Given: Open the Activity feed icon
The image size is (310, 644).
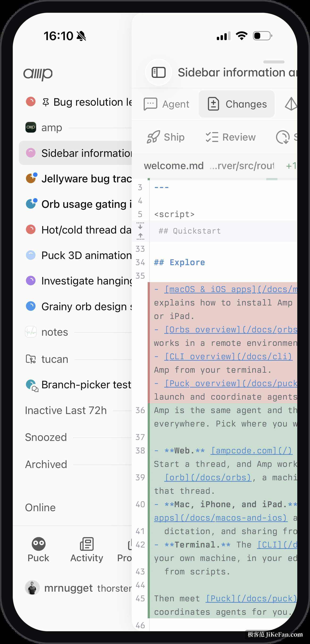Looking at the screenshot, I should pyautogui.click(x=87, y=544).
